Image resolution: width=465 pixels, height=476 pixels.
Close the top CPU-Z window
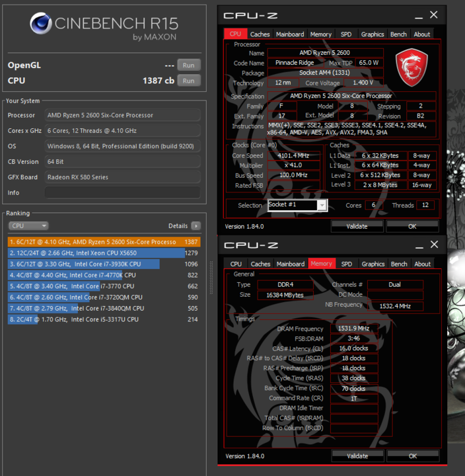click(434, 15)
